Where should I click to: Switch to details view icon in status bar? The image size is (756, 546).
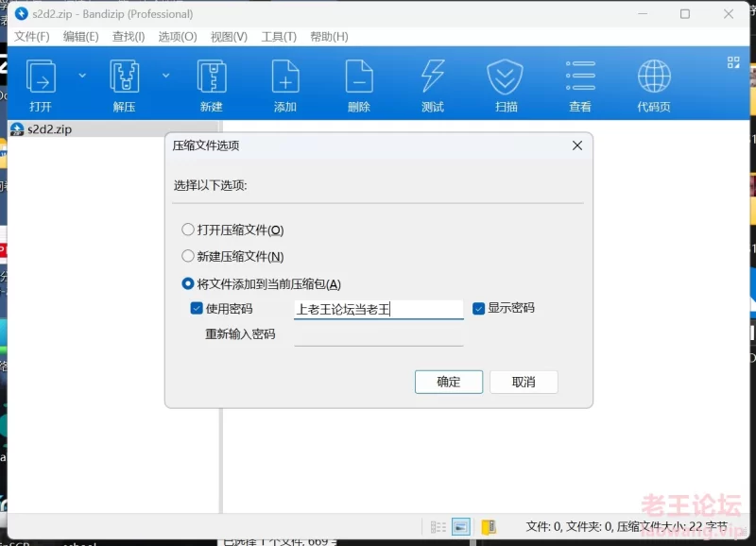click(x=461, y=527)
